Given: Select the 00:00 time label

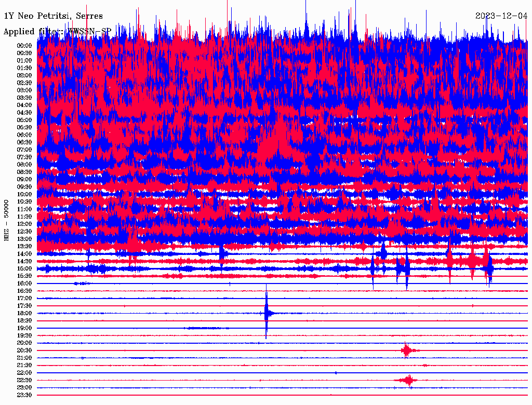Looking at the screenshot, I should coord(24,46).
